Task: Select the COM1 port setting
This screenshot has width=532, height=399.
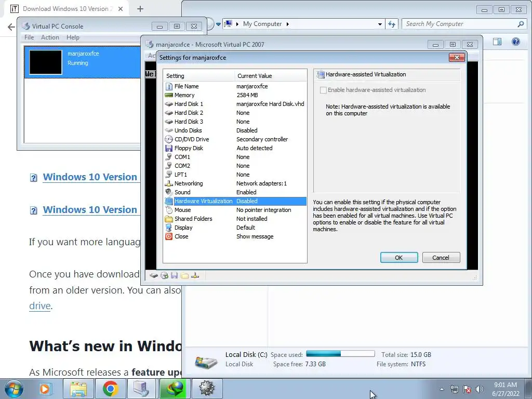Action: coord(235,157)
